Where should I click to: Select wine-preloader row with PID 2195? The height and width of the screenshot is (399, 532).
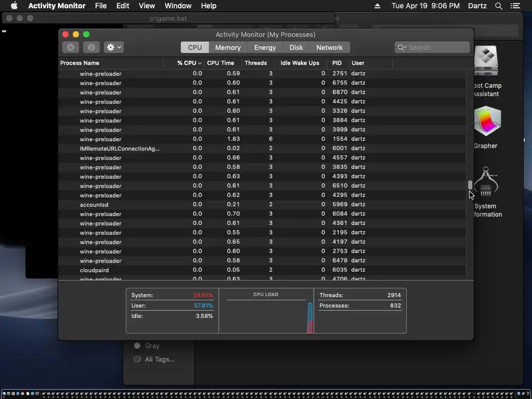(x=262, y=233)
